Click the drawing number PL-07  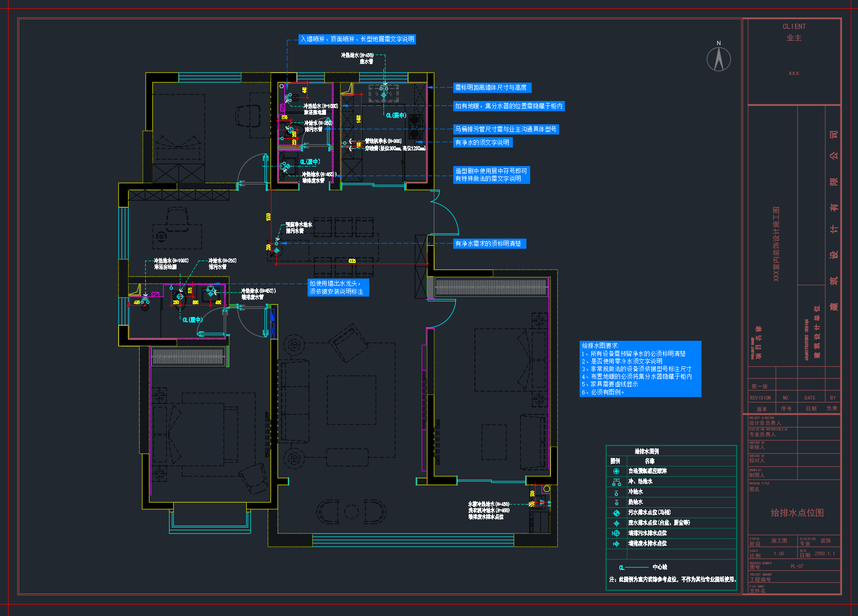point(797,566)
